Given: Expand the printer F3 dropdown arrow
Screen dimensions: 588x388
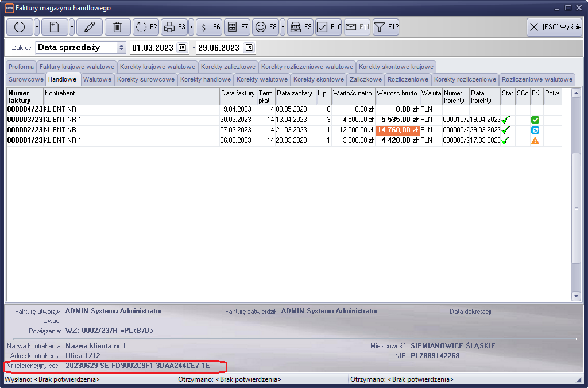Looking at the screenshot, I should coord(191,27).
